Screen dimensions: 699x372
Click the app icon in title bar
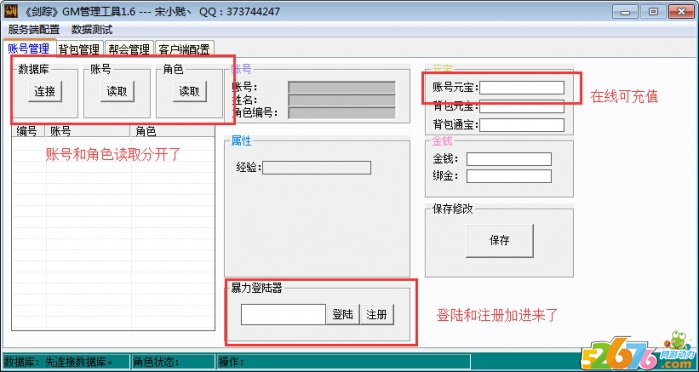(x=11, y=12)
